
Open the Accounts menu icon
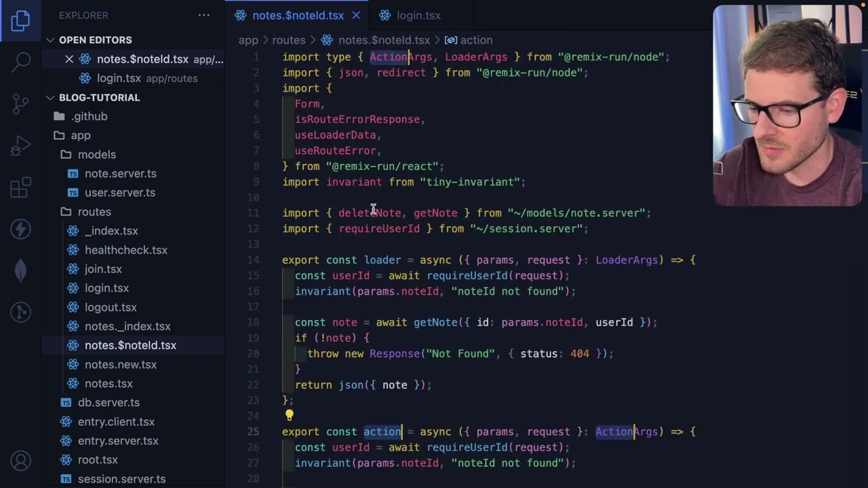(x=21, y=462)
